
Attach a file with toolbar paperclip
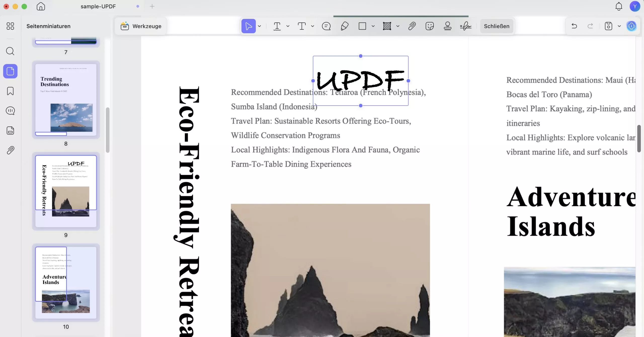(x=412, y=26)
